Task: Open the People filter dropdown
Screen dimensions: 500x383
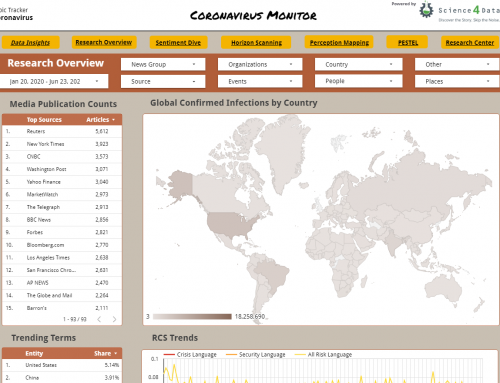Action: pyautogui.click(x=358, y=81)
